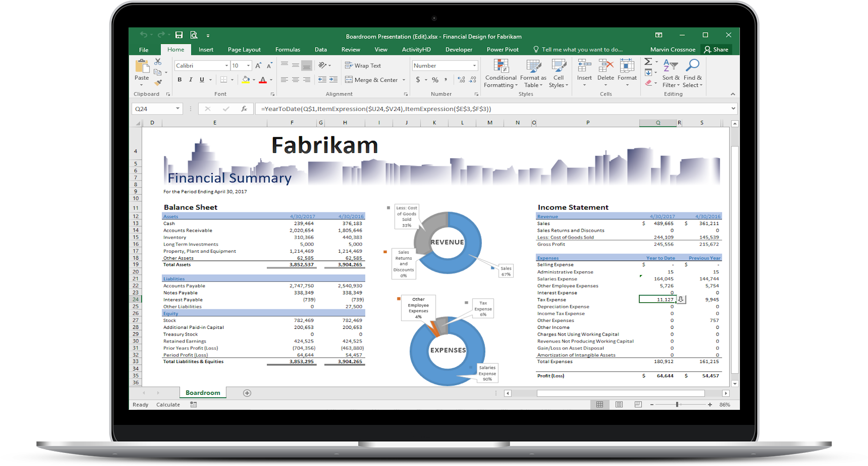Open the File tab
The height and width of the screenshot is (466, 868).
[x=143, y=50]
